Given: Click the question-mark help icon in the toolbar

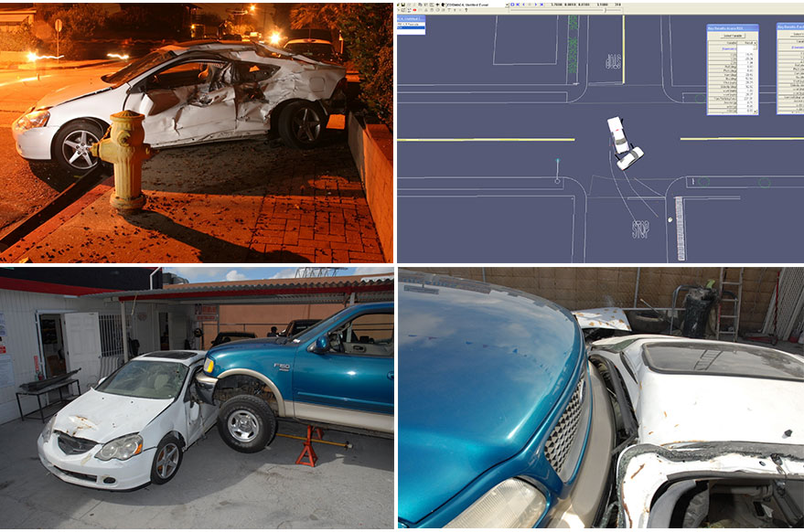Looking at the screenshot, I should [466, 10].
